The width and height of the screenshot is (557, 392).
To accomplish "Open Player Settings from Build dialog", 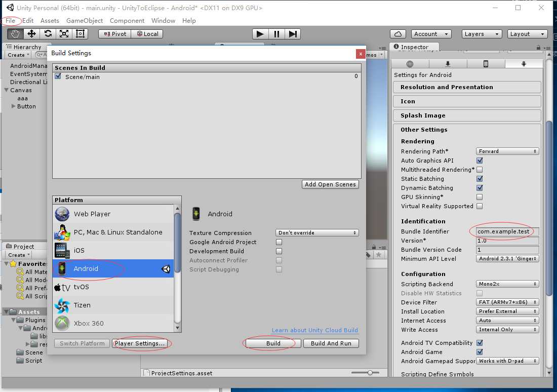I will pos(139,343).
